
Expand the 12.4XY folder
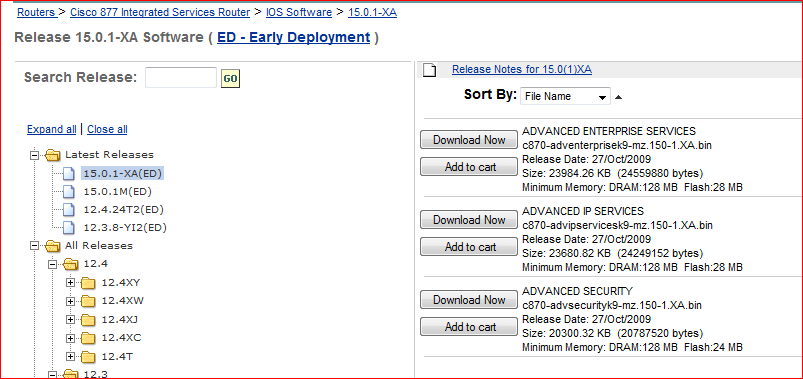click(71, 283)
